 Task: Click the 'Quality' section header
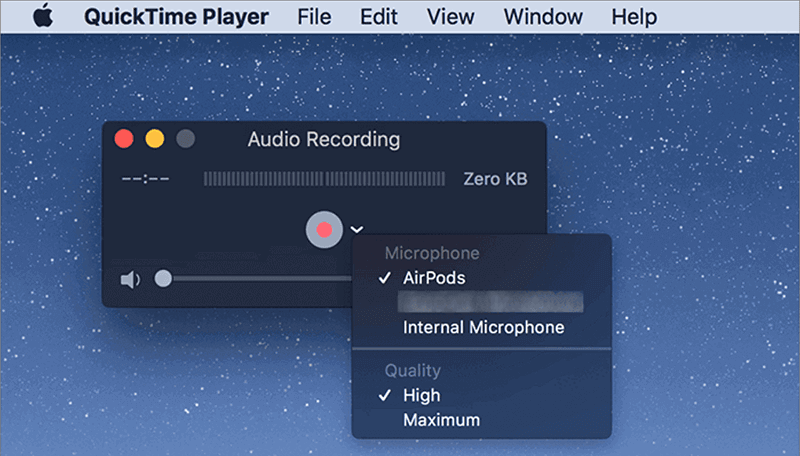pyautogui.click(x=413, y=370)
